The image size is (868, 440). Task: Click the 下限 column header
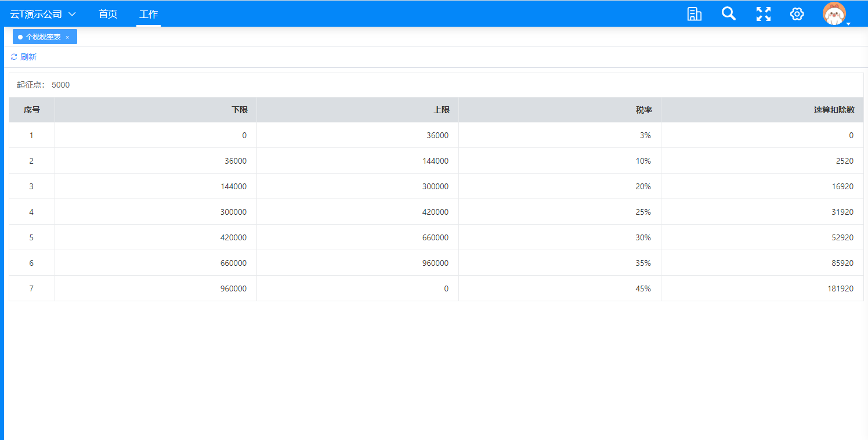239,110
